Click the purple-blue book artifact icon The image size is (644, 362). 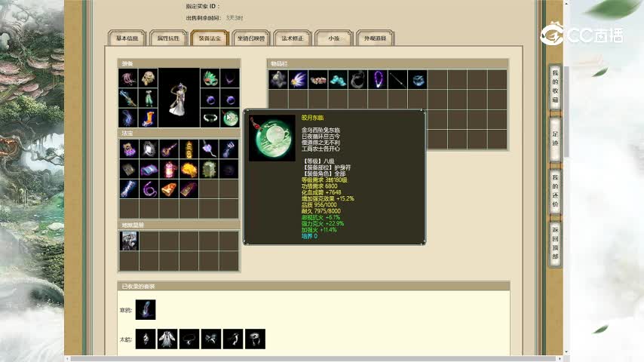pos(149,169)
